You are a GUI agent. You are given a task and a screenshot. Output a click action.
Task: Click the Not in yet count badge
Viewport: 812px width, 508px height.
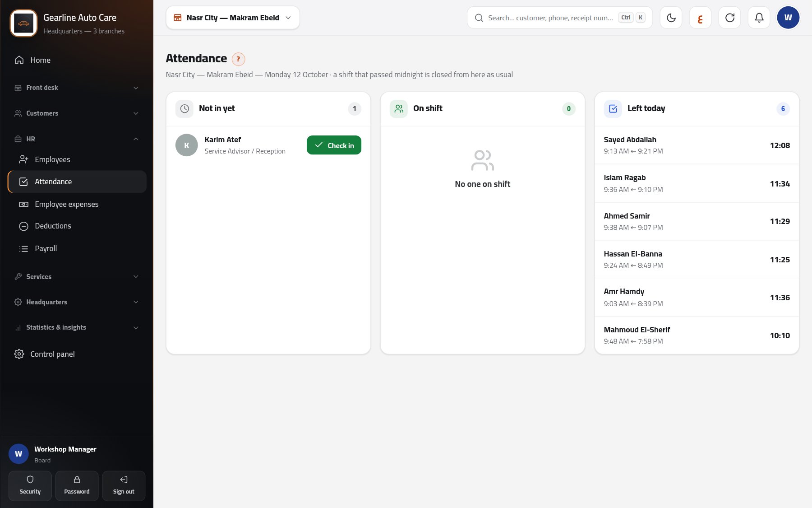click(355, 108)
